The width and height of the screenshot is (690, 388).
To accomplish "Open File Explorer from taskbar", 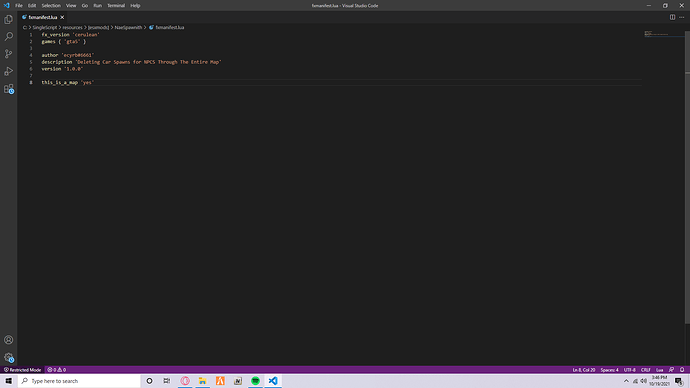I will (x=202, y=381).
